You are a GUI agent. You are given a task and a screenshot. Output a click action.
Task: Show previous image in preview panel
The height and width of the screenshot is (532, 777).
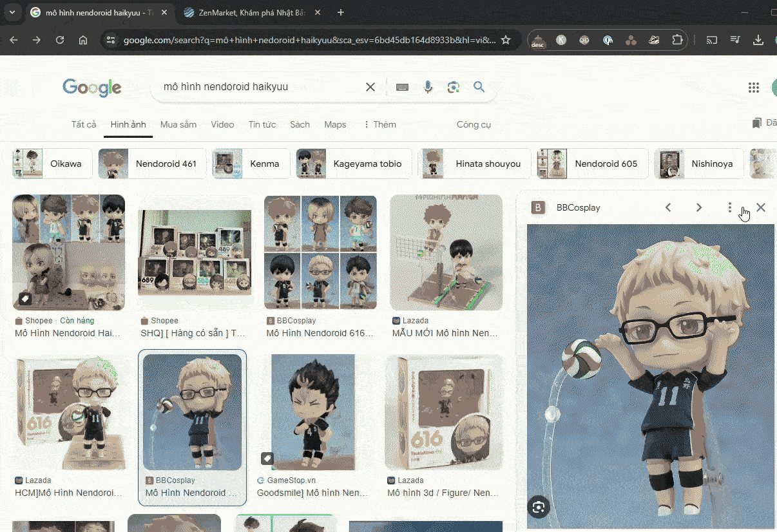click(668, 207)
